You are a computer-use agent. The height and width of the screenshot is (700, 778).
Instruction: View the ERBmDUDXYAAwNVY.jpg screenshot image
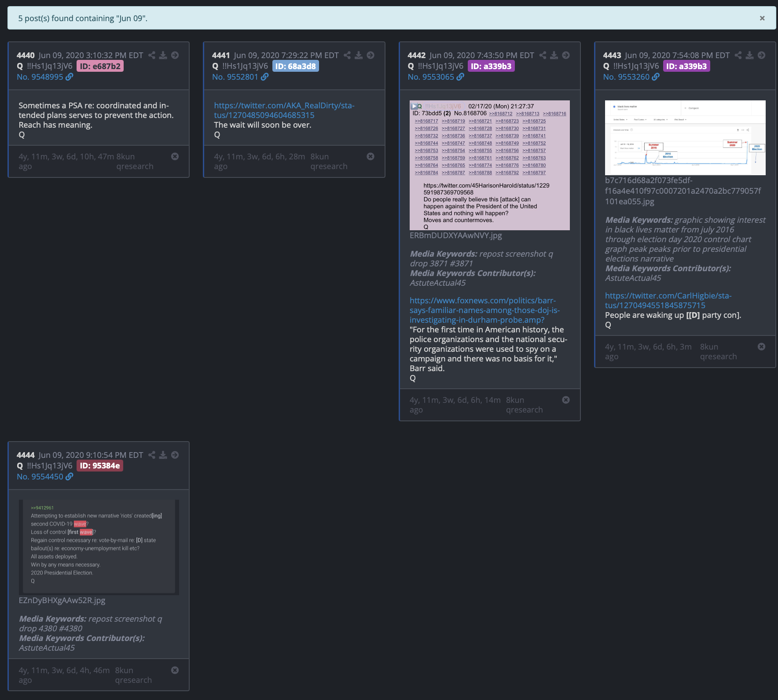489,165
